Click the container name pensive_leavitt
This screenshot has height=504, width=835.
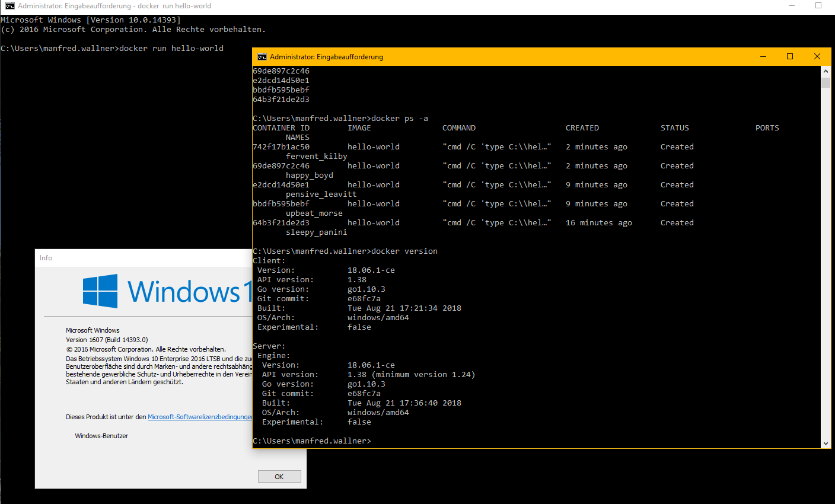tap(321, 194)
